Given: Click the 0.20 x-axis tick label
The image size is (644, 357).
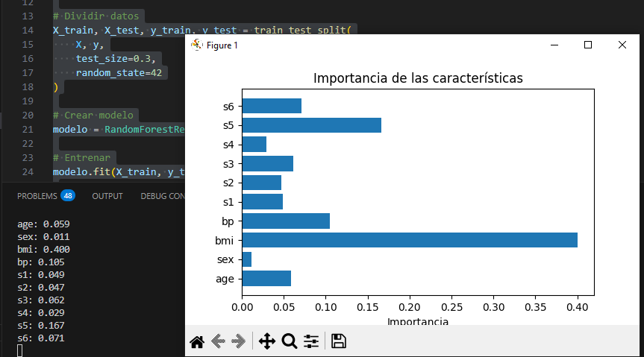Looking at the screenshot, I should tap(410, 307).
